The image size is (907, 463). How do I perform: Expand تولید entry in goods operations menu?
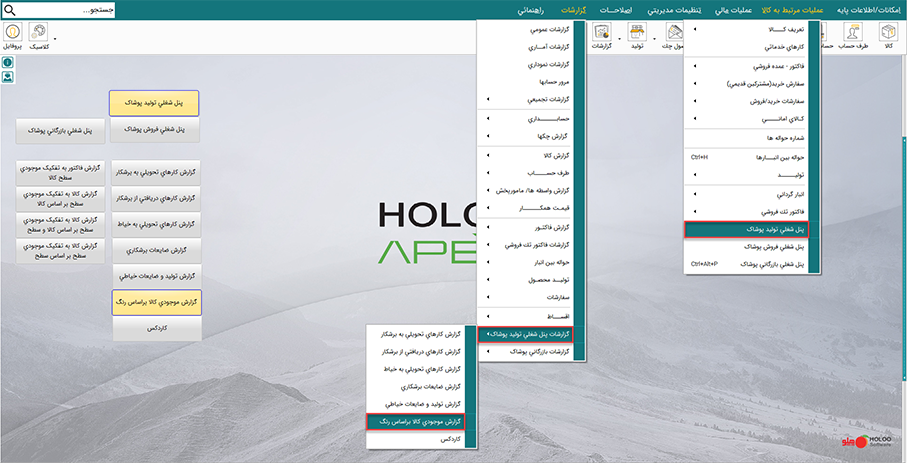[x=746, y=175]
